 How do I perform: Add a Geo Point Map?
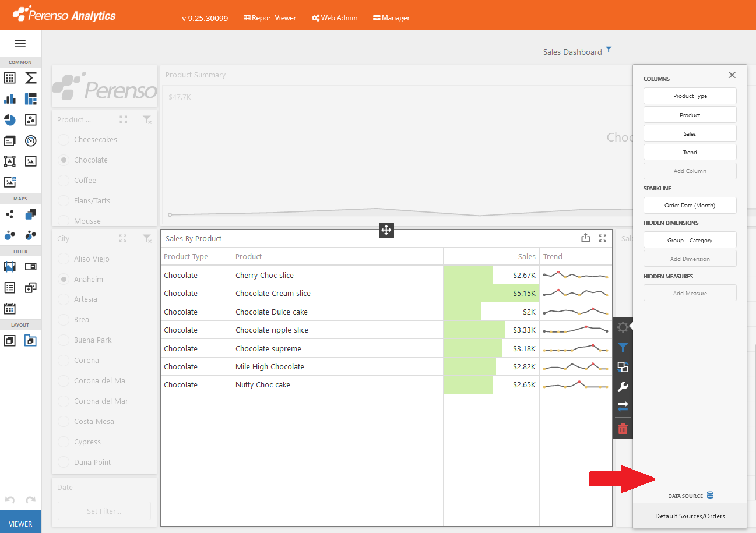coord(10,214)
